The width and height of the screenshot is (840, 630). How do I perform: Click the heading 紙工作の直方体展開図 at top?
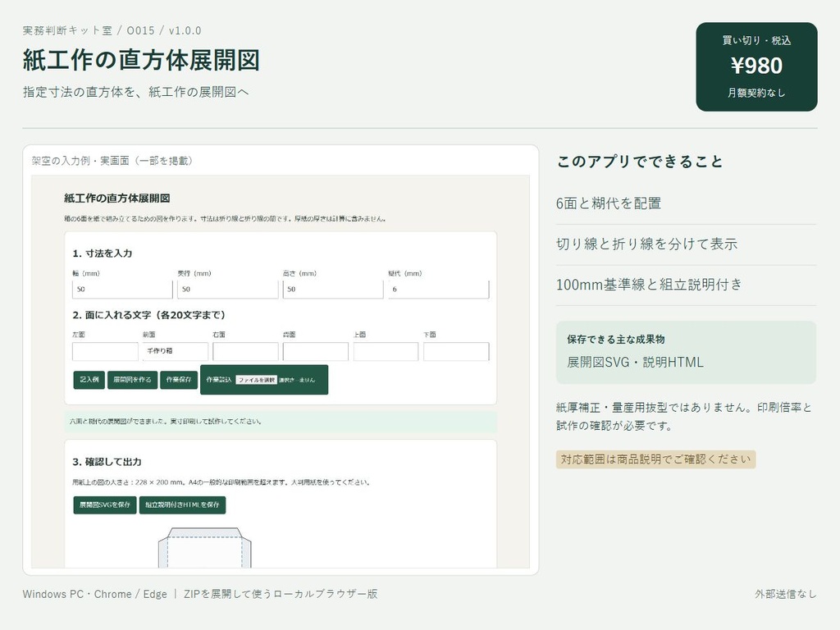click(141, 60)
